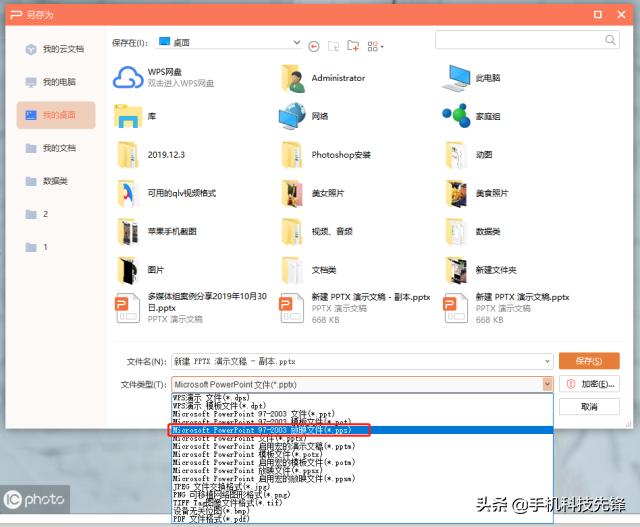Open the sidebar folder named 2
The height and width of the screenshot is (527, 640).
point(38,214)
